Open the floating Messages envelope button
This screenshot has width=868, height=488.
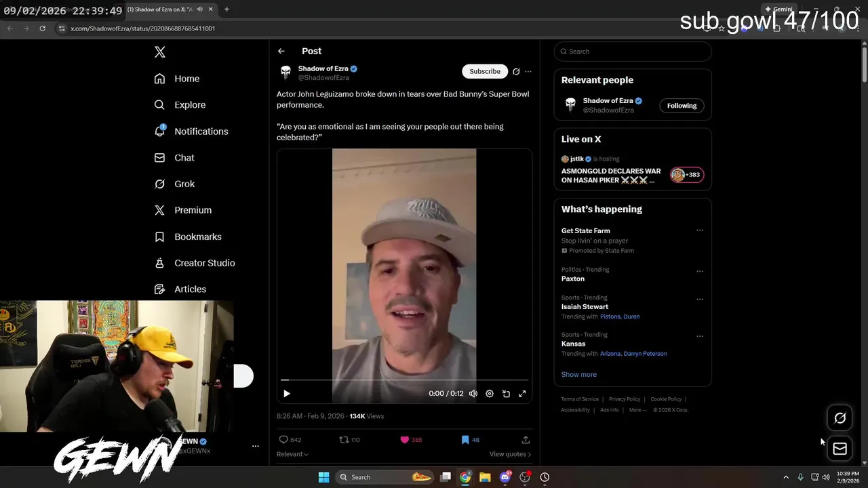point(840,449)
